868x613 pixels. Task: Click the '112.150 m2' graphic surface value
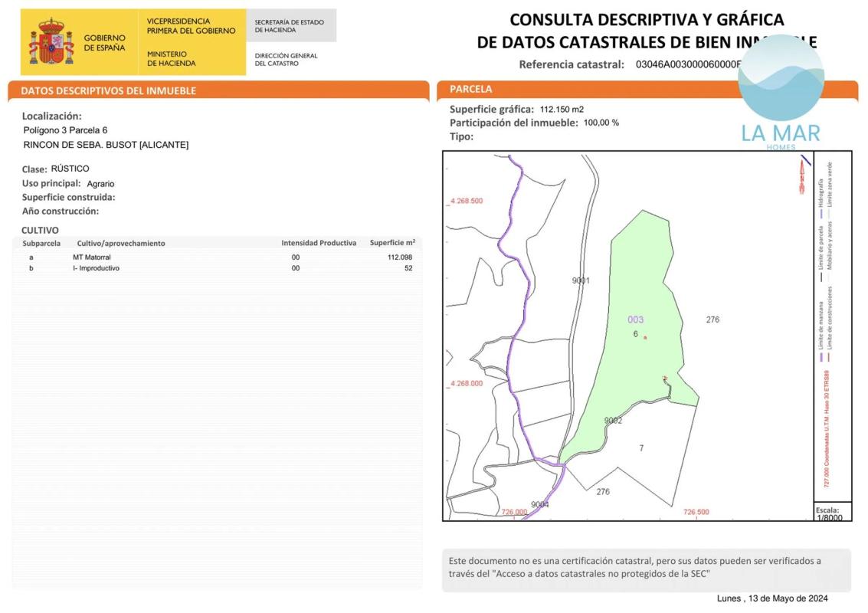pyautogui.click(x=562, y=109)
